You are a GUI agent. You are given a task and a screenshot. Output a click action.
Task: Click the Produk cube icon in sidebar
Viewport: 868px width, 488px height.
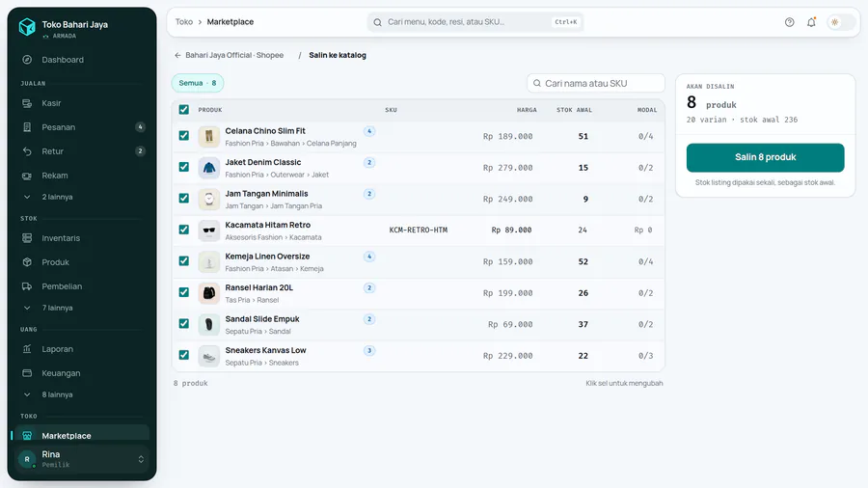point(27,262)
